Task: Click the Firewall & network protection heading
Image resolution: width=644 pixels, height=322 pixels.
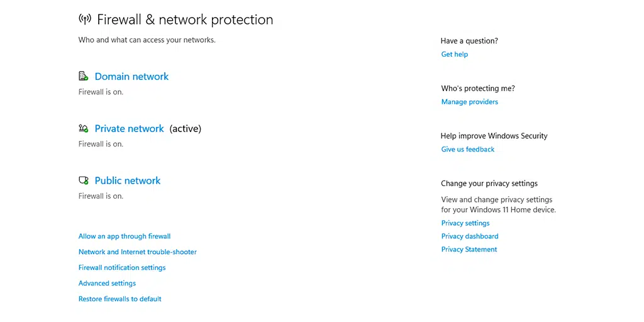Action: pyautogui.click(x=185, y=19)
